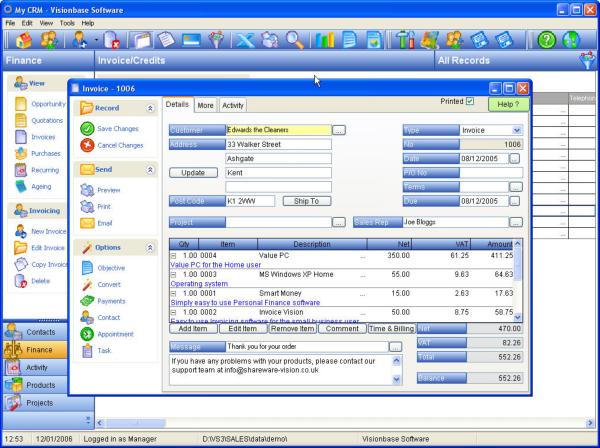Collapse the Smart Money line item row
Viewport: 600px width, 448px height.
(x=173, y=293)
